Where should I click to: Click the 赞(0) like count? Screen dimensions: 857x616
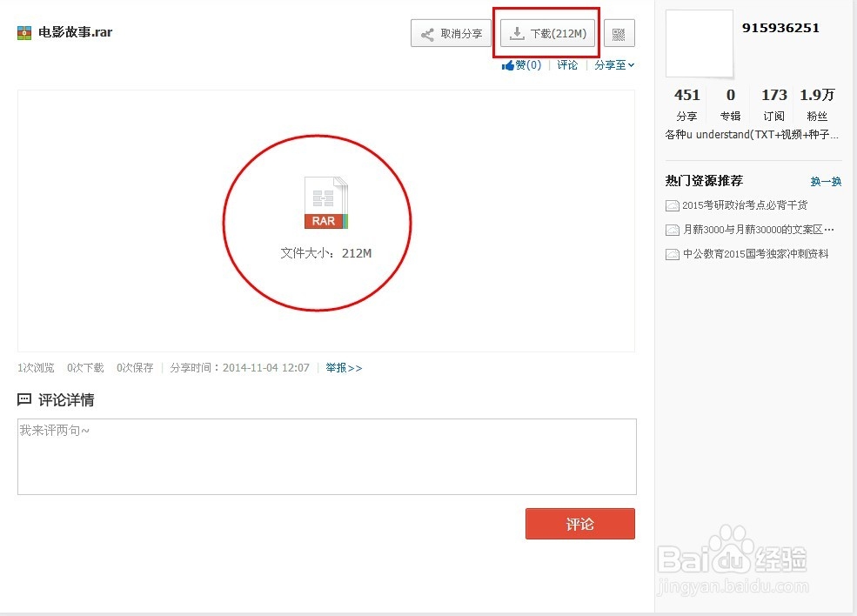pyautogui.click(x=528, y=65)
